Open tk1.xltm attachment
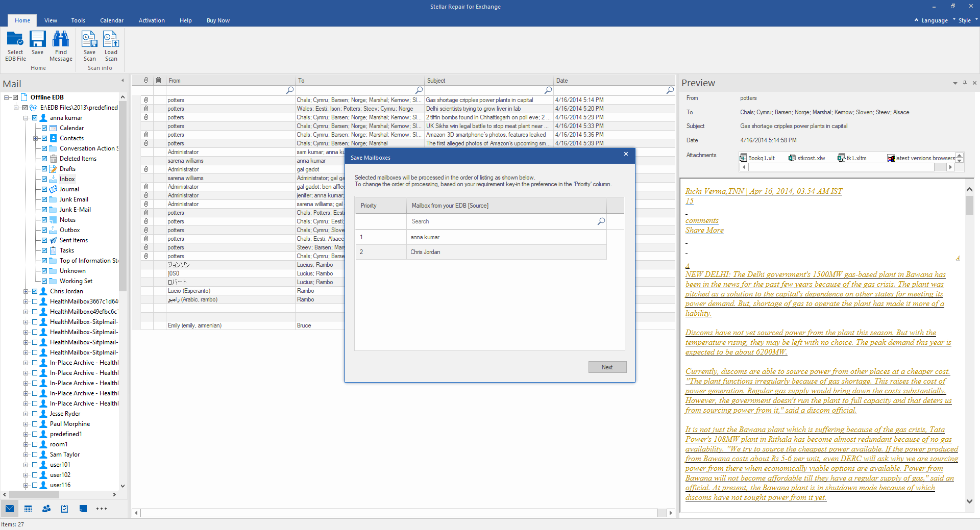 click(852, 158)
